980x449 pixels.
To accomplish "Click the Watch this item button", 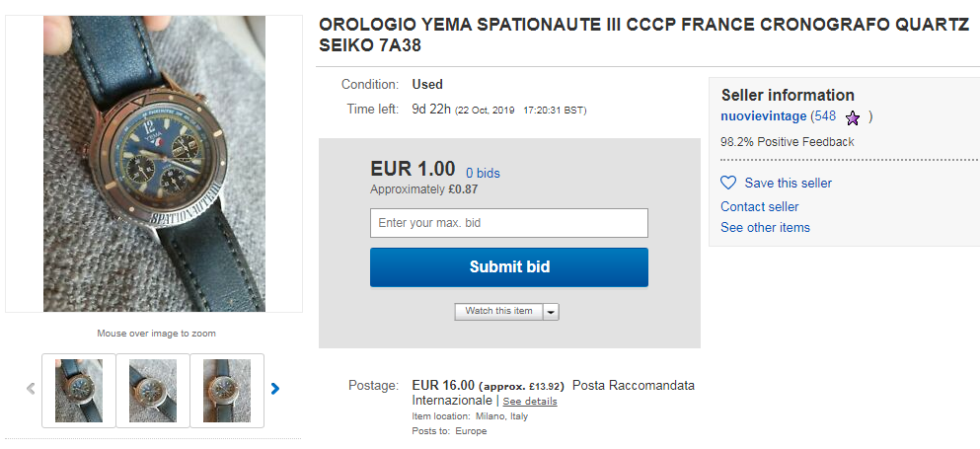I will tap(498, 311).
